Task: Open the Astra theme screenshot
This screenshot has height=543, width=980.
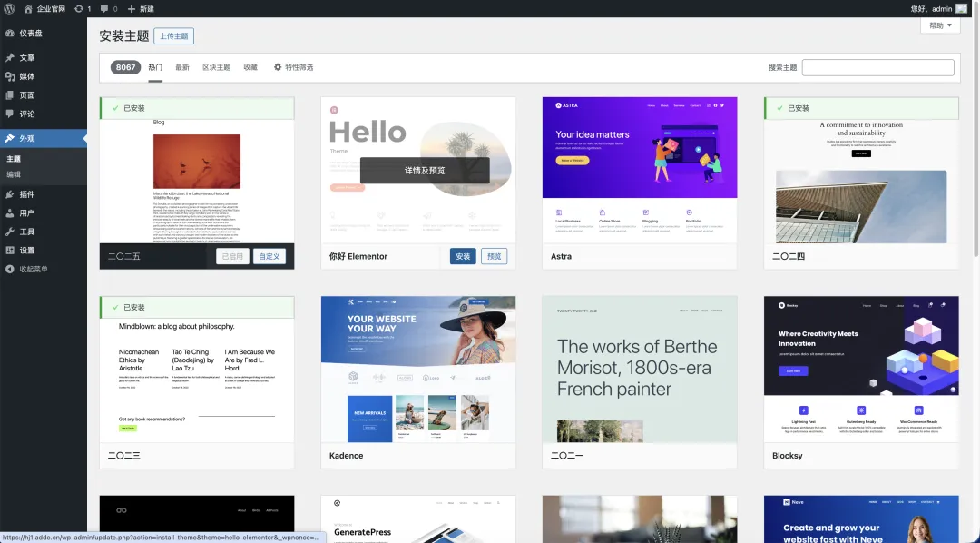Action: 640,170
